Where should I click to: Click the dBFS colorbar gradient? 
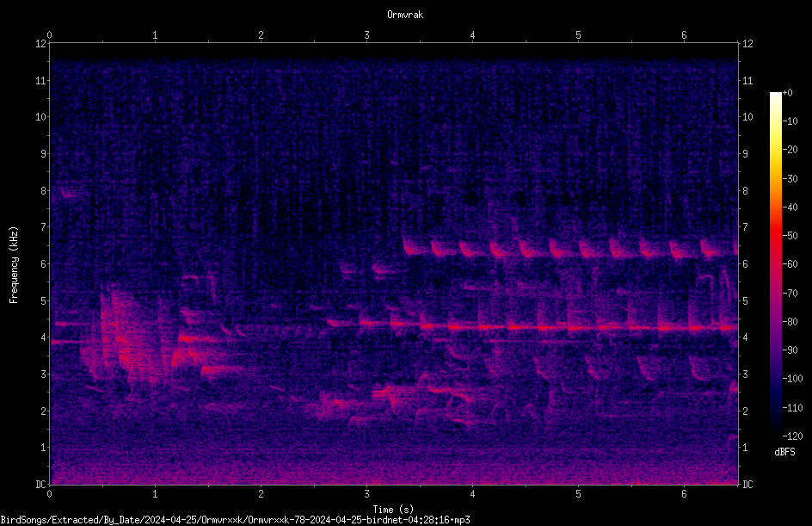tap(775, 264)
